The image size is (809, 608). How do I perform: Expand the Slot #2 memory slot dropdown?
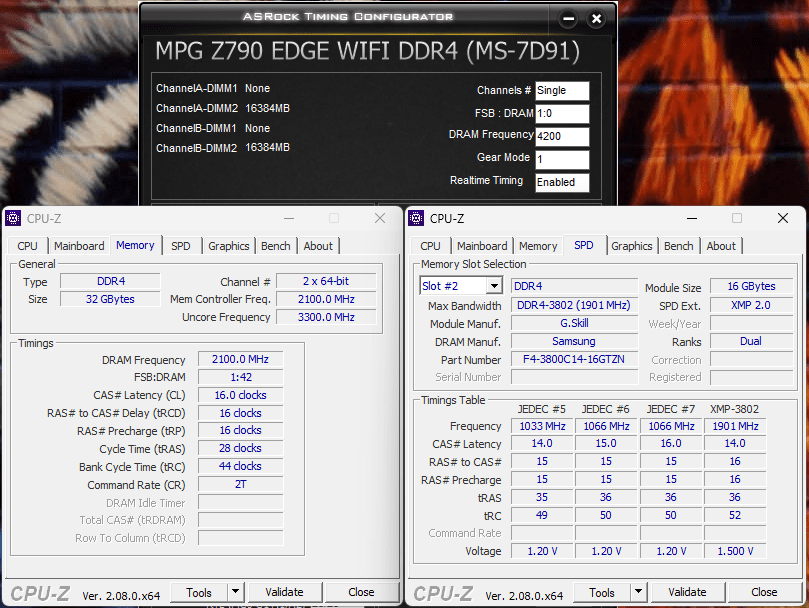tap(494, 285)
